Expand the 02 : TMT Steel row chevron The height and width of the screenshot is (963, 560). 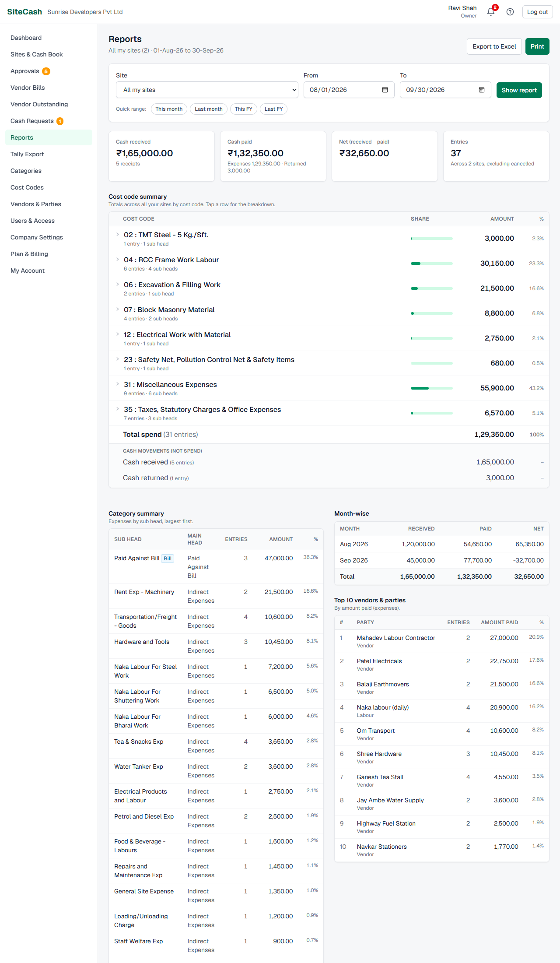(x=117, y=235)
